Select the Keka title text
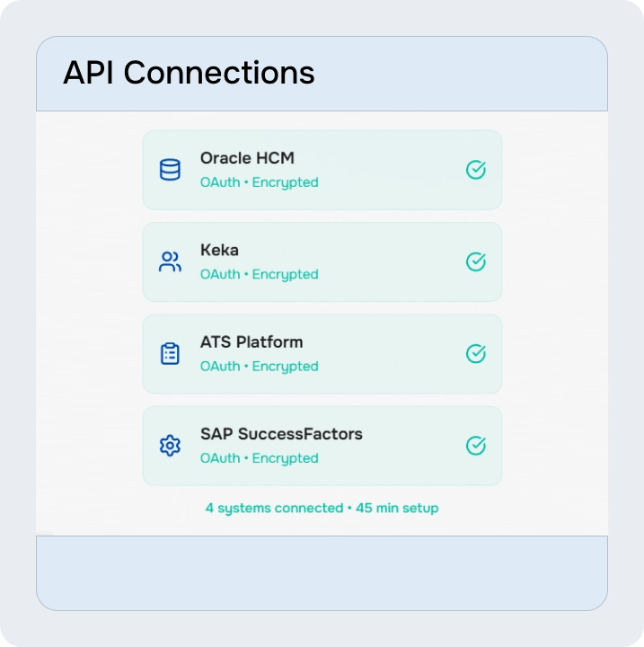Screen dimensions: 644x647 point(219,250)
